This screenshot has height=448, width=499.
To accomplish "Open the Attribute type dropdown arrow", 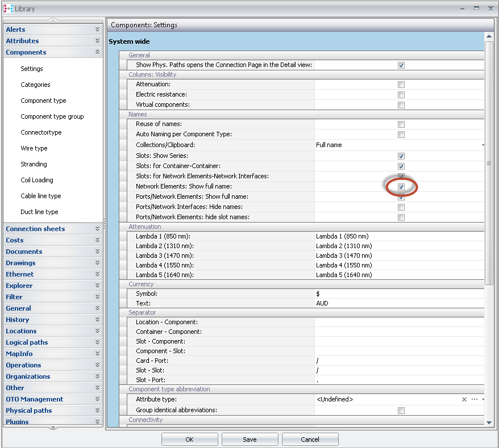I will pos(483,399).
